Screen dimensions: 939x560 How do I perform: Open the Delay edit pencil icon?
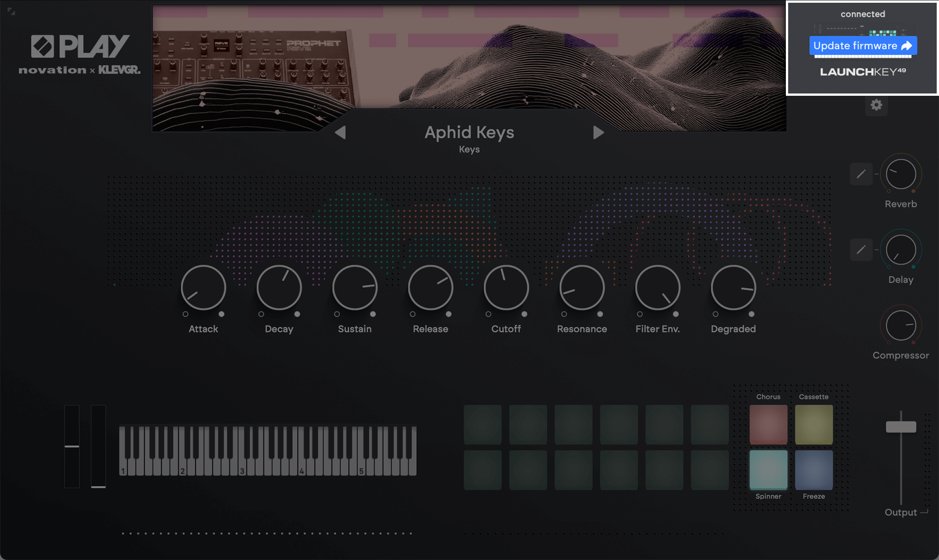coord(861,250)
